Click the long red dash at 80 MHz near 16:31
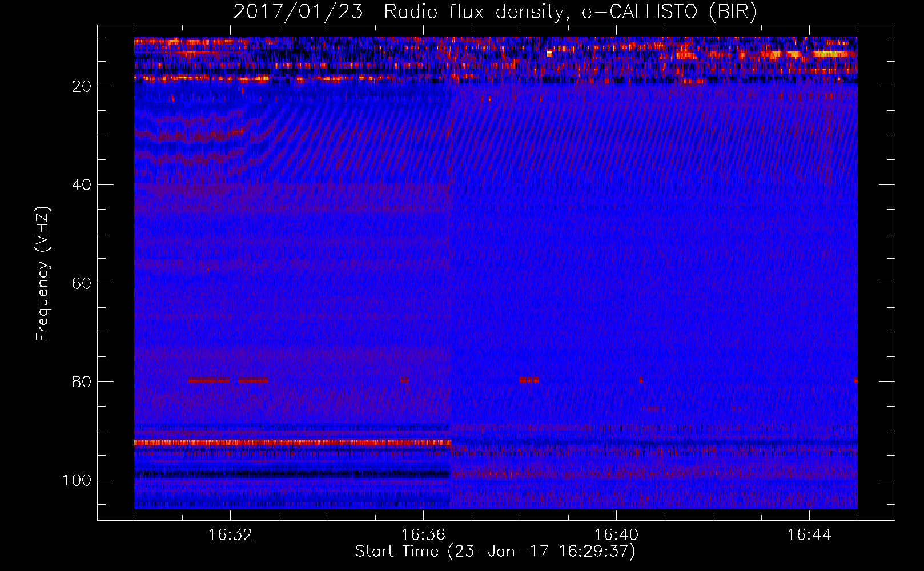This screenshot has height=571, width=924. (x=209, y=380)
